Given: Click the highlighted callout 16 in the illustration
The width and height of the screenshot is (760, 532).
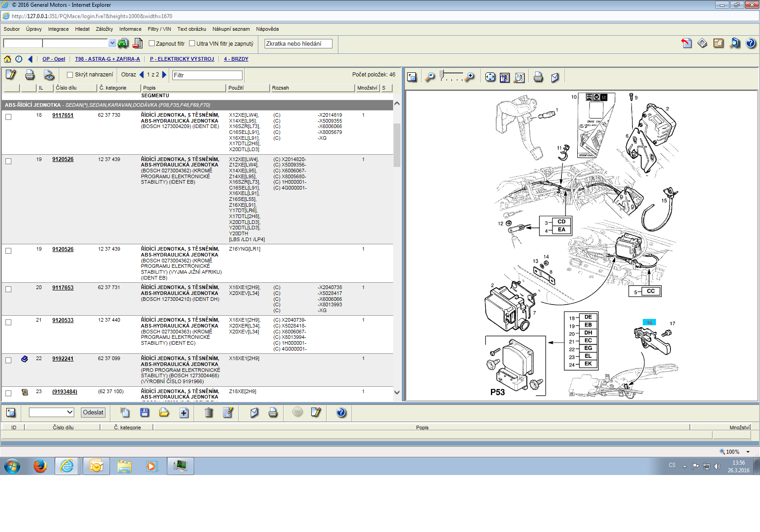Looking at the screenshot, I should tap(649, 323).
